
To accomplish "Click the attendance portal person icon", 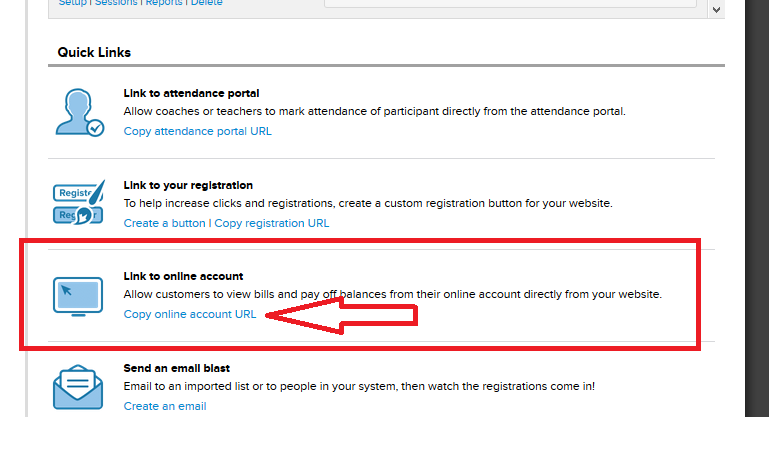I will [x=79, y=112].
